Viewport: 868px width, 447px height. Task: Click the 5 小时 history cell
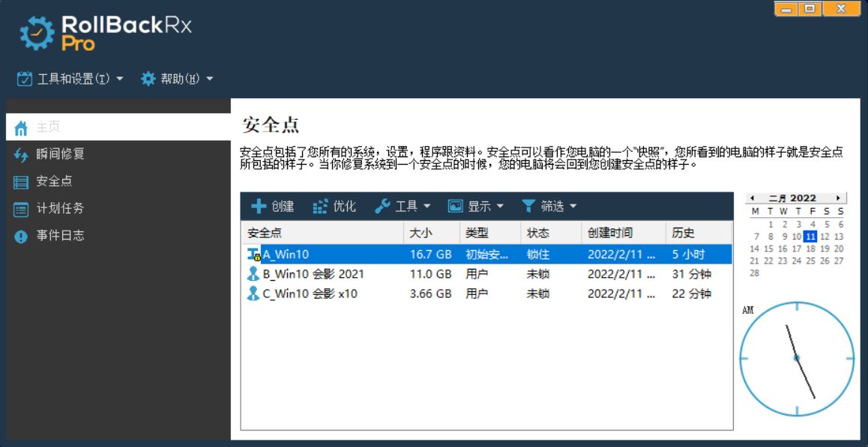[x=688, y=255]
